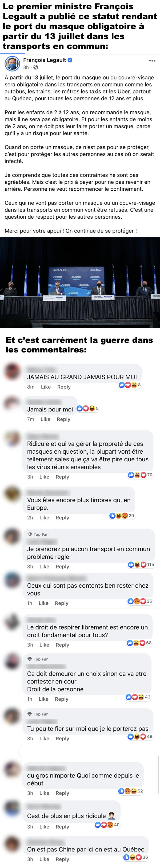Like the 'Jamais pour moi' comment
Viewport: 160px width, 868px height.
coord(46,419)
